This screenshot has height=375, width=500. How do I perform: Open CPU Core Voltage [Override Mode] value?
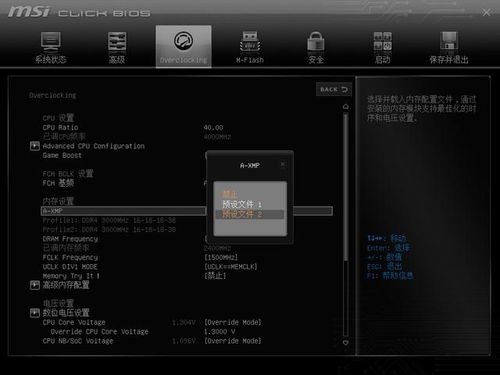[x=233, y=322]
